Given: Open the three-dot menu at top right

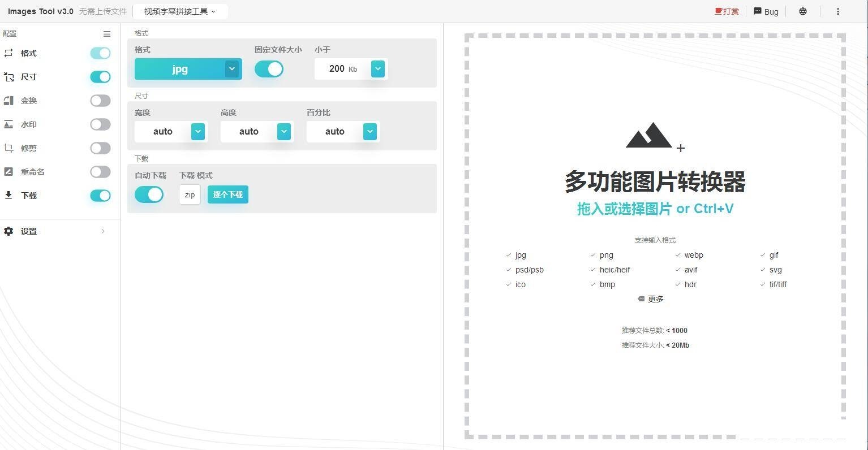Looking at the screenshot, I should point(838,11).
